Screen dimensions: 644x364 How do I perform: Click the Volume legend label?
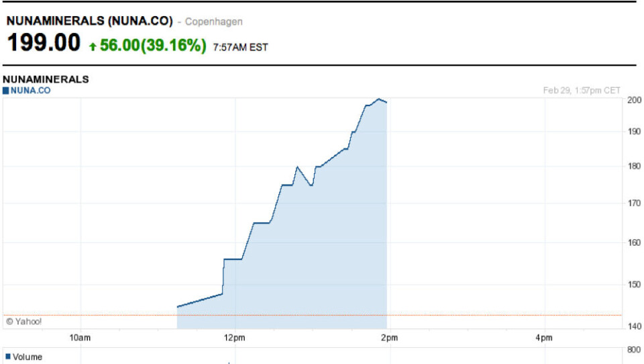coord(27,357)
